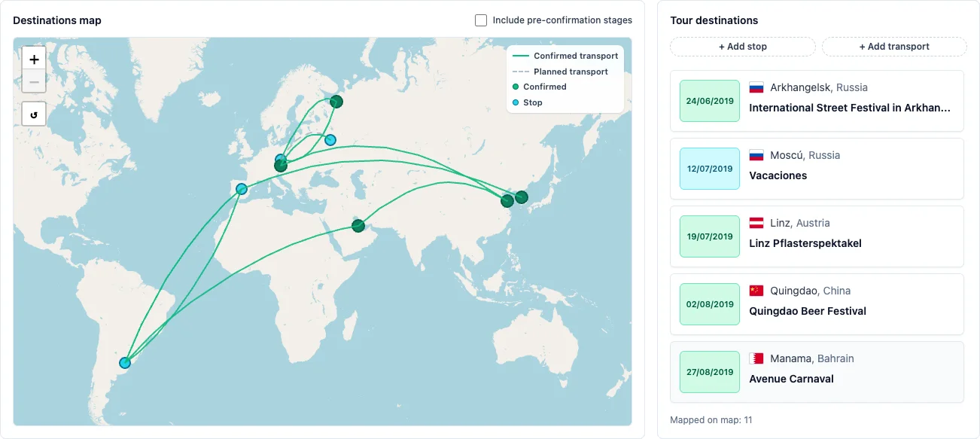Click the easternmost confirmed marker near Korea
Viewport: 980px width, 439px height.
[x=521, y=197]
